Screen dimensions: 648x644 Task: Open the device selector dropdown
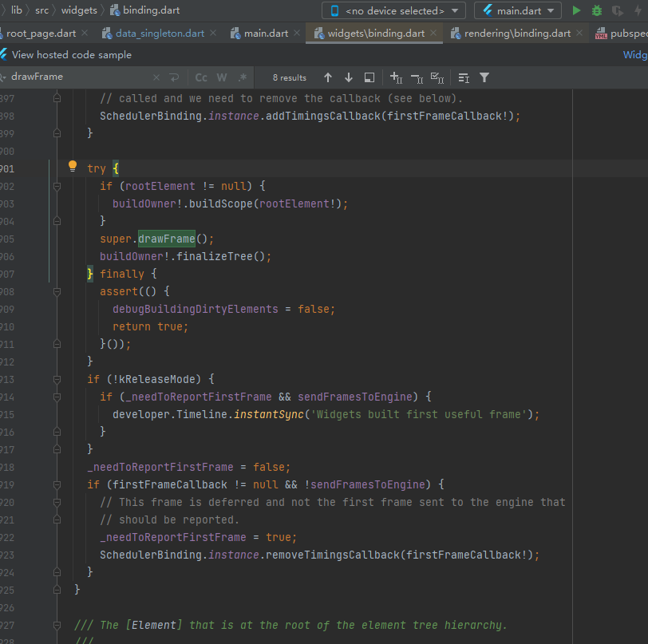[x=393, y=11]
